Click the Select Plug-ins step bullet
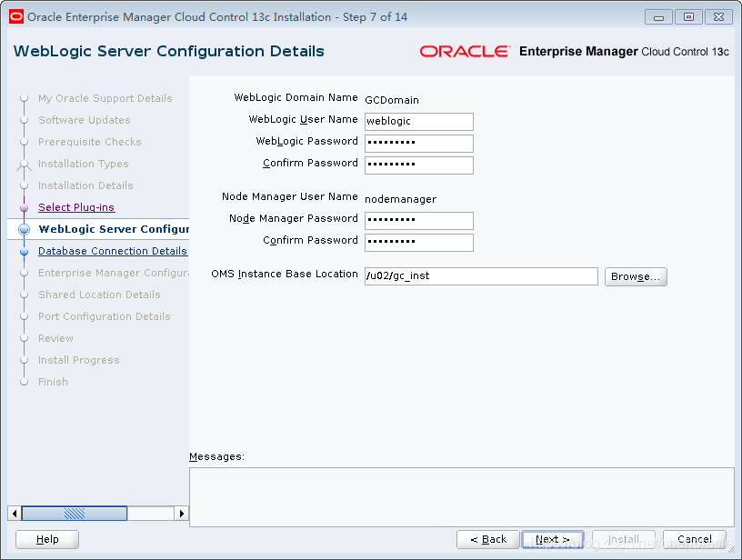 click(x=25, y=207)
